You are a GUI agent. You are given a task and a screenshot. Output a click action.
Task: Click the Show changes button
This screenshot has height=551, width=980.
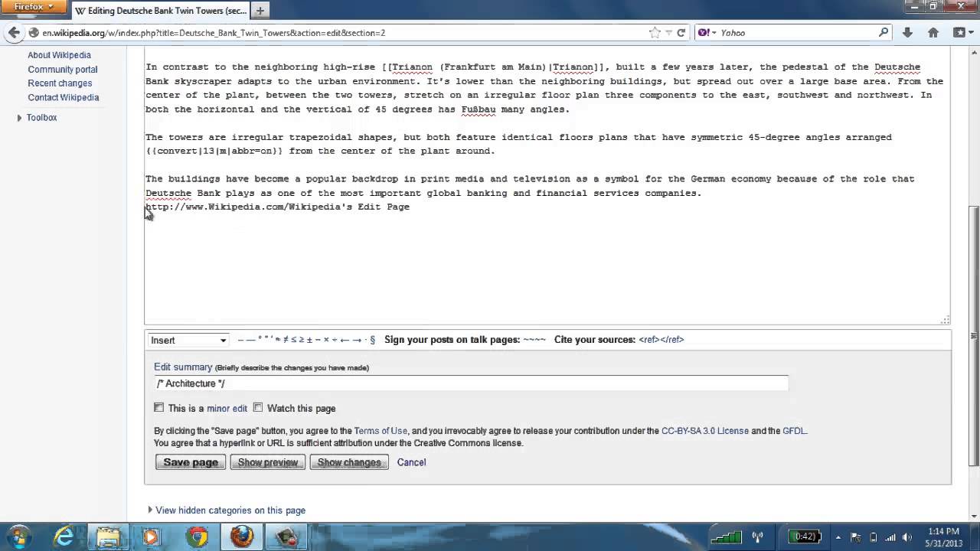[349, 462]
